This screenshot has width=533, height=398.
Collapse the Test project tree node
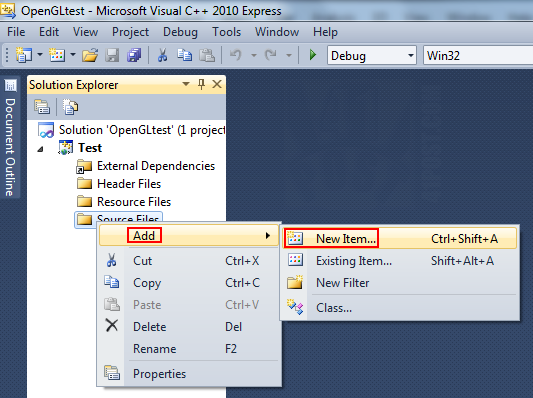pyautogui.click(x=40, y=149)
